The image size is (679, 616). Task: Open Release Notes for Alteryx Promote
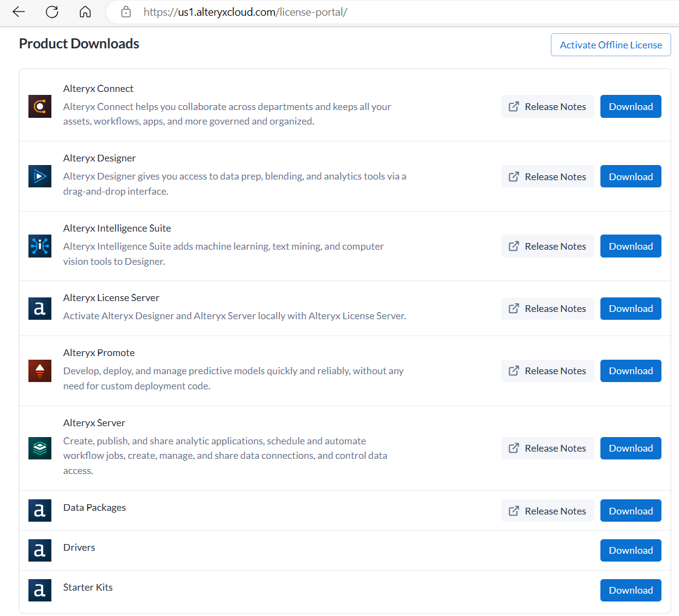pyautogui.click(x=547, y=371)
